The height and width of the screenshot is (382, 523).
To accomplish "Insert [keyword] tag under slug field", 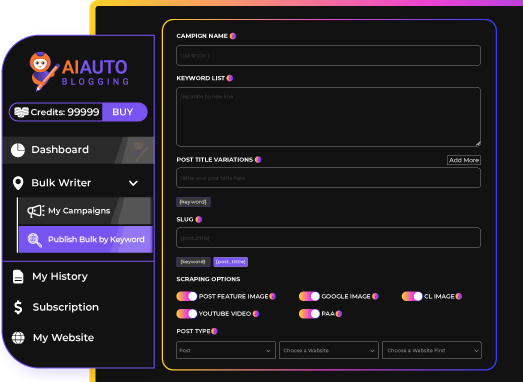I will point(193,262).
